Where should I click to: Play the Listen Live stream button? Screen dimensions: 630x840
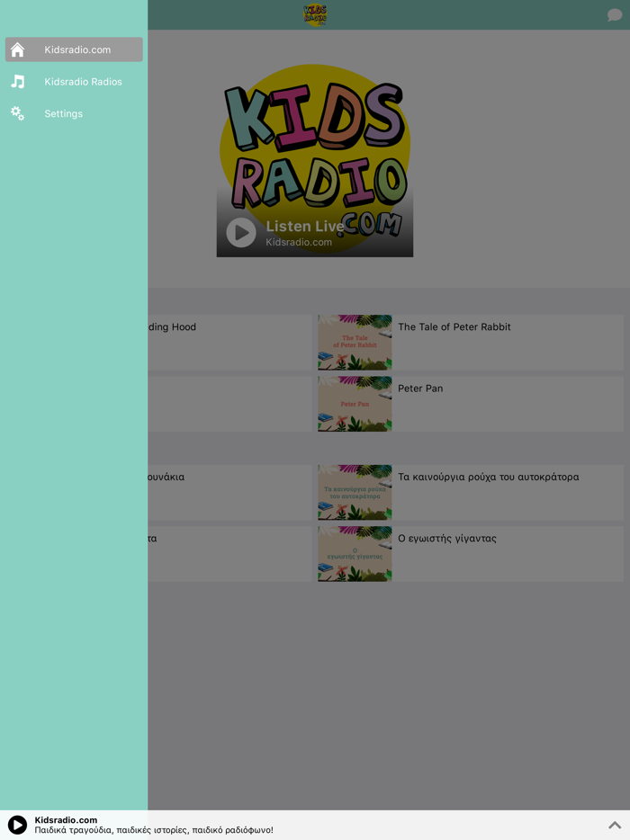point(240,233)
